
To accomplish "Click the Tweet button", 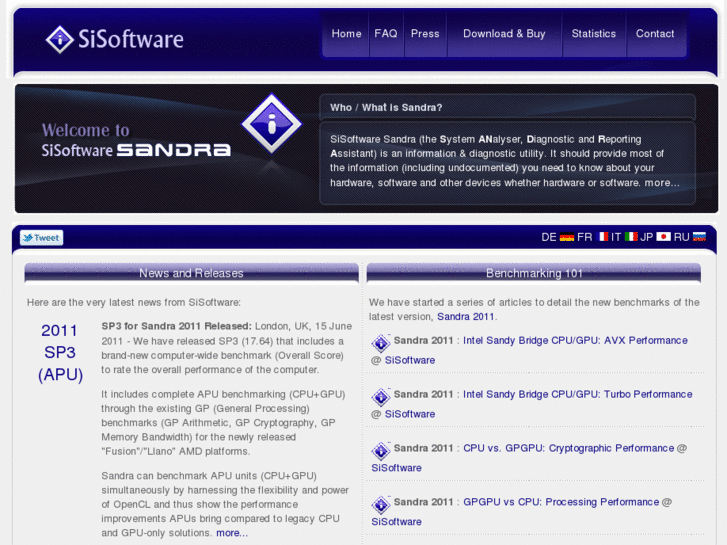I will (x=42, y=238).
